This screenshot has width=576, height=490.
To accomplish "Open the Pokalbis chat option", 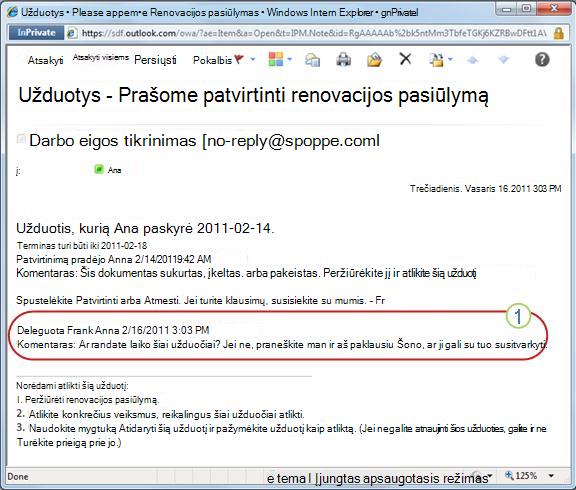I will coord(212,60).
